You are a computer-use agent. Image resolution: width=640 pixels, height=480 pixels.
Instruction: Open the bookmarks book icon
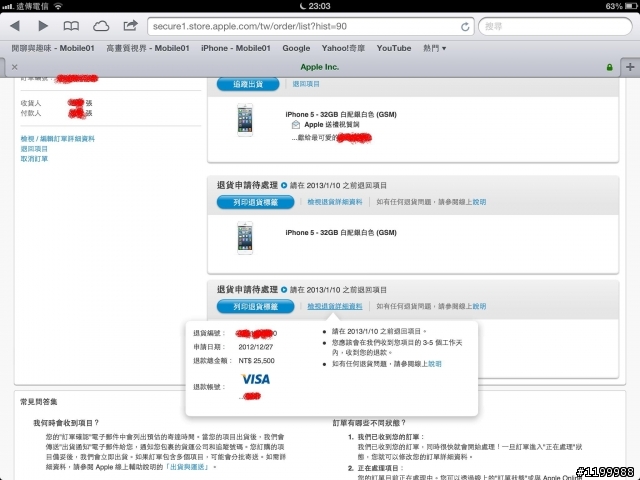click(71, 27)
